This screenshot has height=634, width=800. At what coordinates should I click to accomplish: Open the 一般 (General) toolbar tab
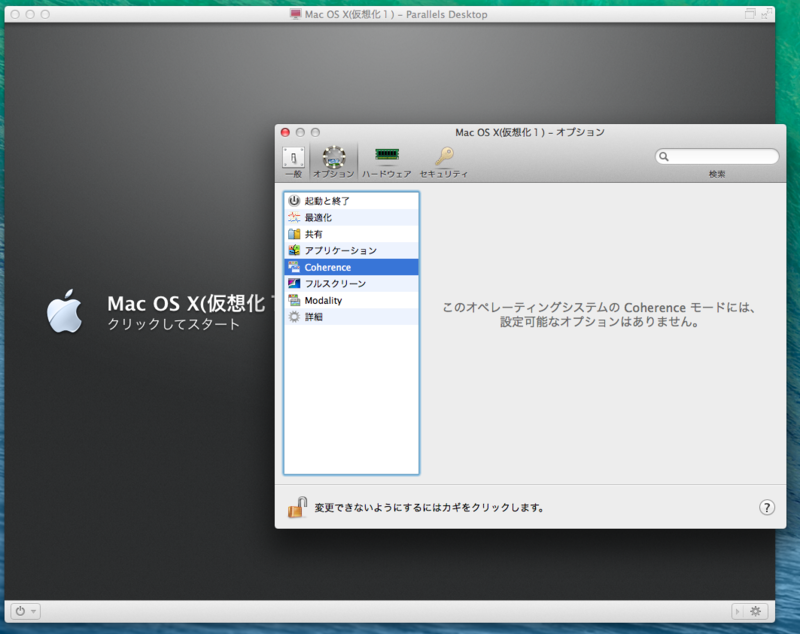[x=293, y=162]
